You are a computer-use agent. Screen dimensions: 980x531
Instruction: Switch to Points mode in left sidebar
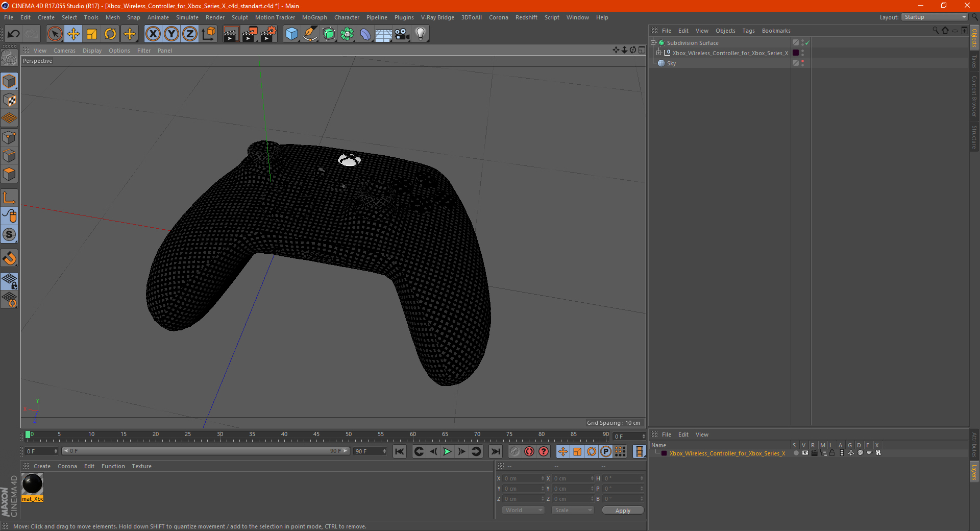coord(9,137)
